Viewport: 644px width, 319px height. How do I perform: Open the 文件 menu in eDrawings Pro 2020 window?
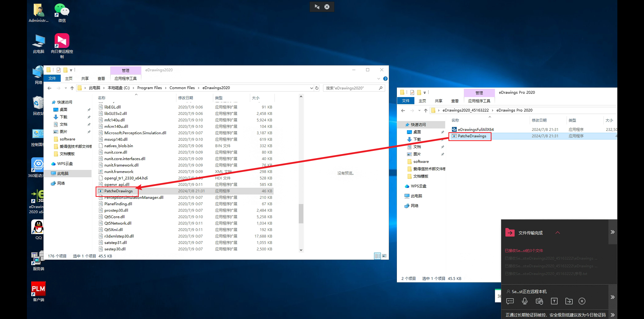point(406,101)
